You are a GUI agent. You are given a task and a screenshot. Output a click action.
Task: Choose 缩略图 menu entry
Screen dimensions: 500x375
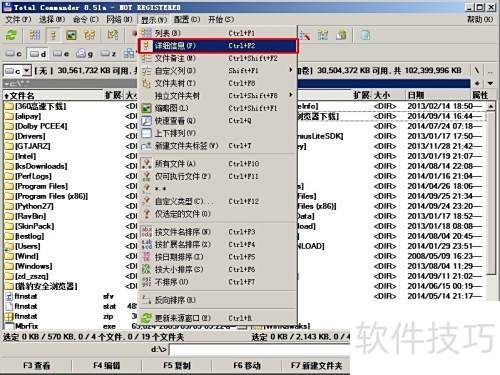[217, 108]
